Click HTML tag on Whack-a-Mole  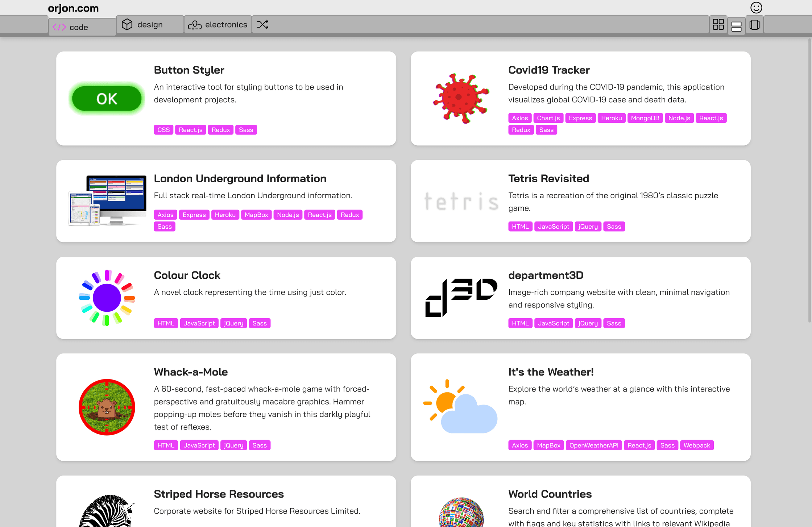[x=166, y=445]
